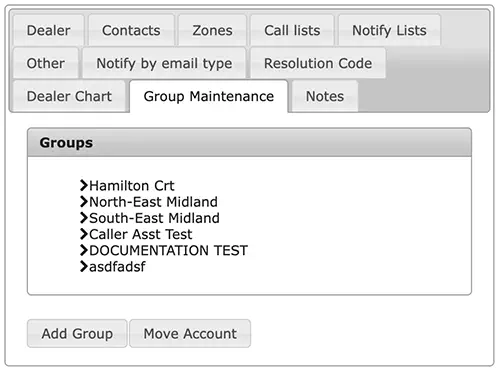Screen dimensions: 500x372
Task: Click the Add Group button
Action: 77,333
